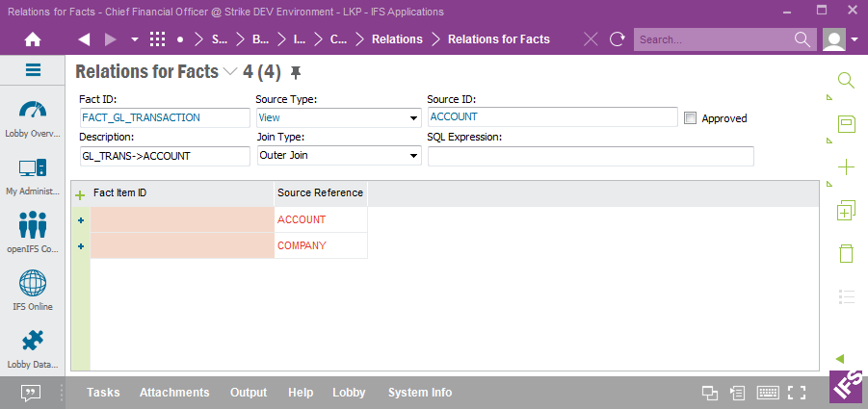Toggle the hamburger navigator menu

click(x=33, y=69)
